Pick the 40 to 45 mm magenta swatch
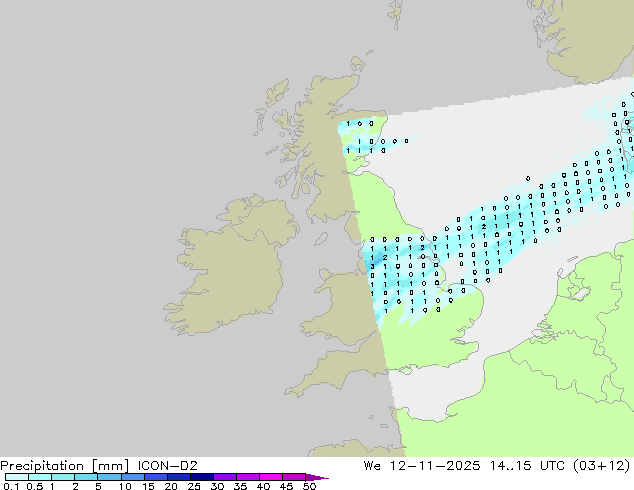Image resolution: width=634 pixels, height=490 pixels. click(271, 477)
